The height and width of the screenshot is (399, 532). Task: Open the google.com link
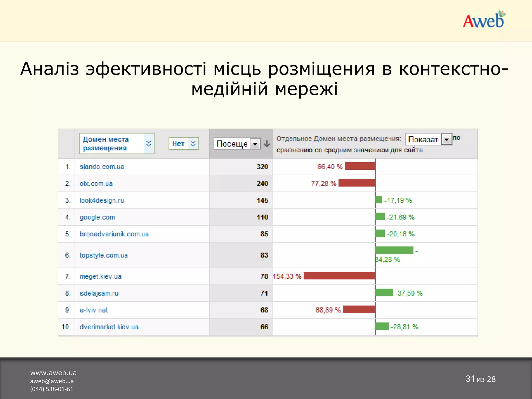coord(97,217)
